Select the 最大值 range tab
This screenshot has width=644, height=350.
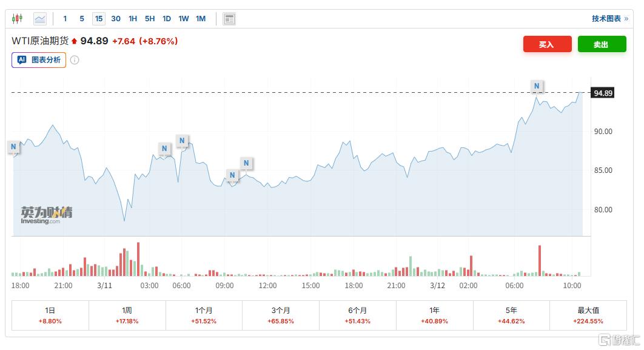pos(588,315)
